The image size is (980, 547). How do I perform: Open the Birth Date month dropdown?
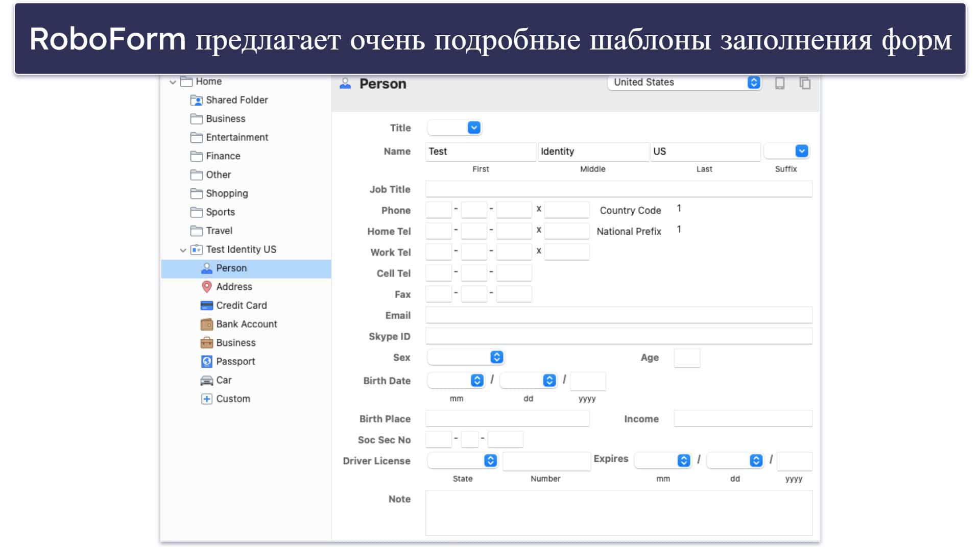click(x=456, y=381)
